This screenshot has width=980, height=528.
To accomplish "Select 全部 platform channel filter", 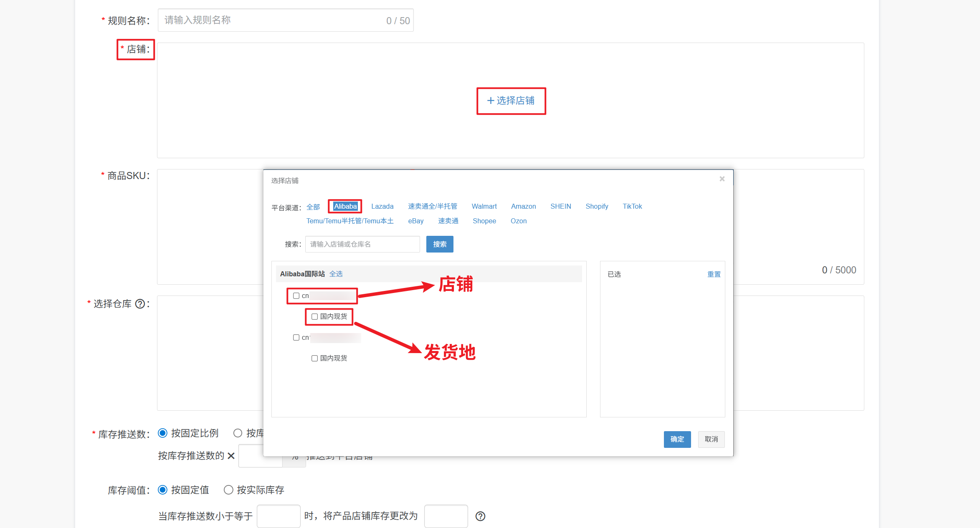I will 313,207.
